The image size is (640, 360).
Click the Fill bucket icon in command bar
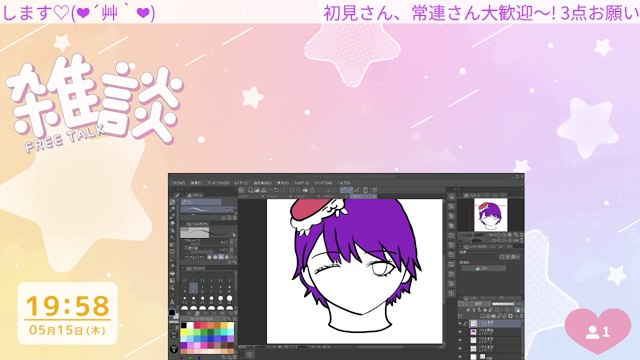tap(305, 190)
